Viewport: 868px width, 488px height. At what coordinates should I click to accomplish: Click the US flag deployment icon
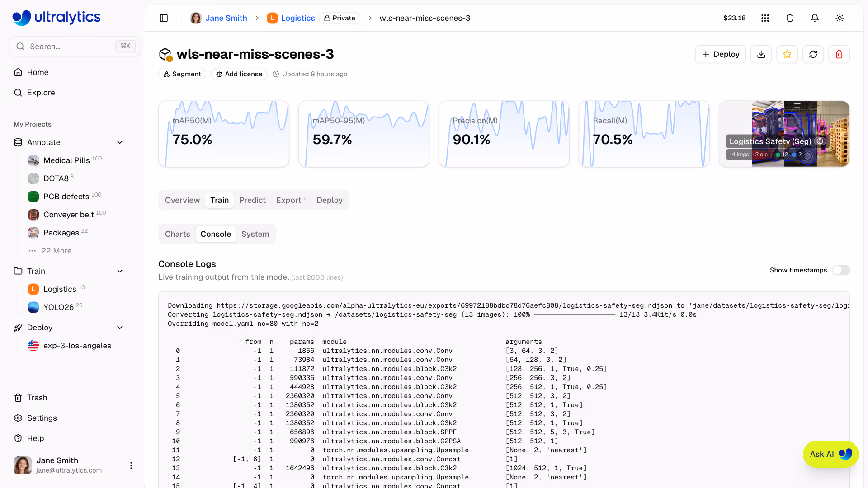[33, 346]
